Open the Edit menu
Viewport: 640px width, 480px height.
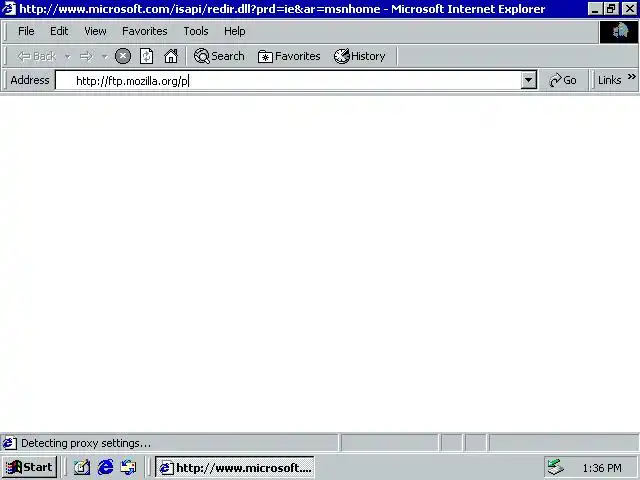(x=59, y=31)
